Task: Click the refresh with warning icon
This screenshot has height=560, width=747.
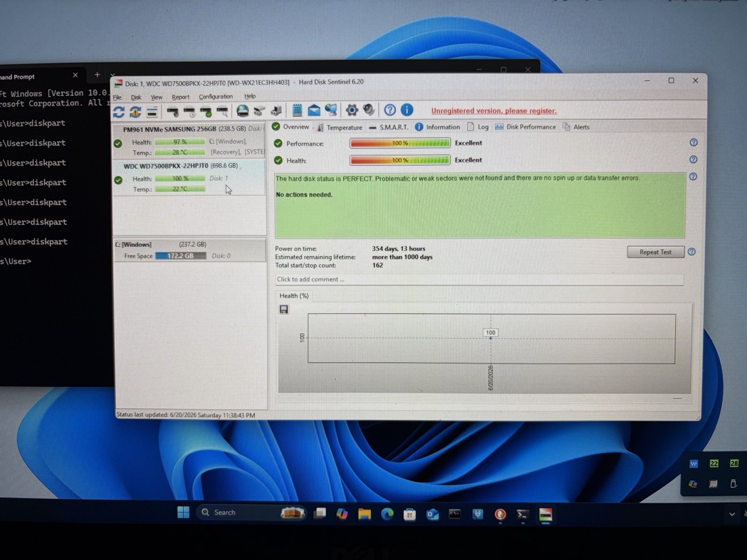Action: point(135,112)
